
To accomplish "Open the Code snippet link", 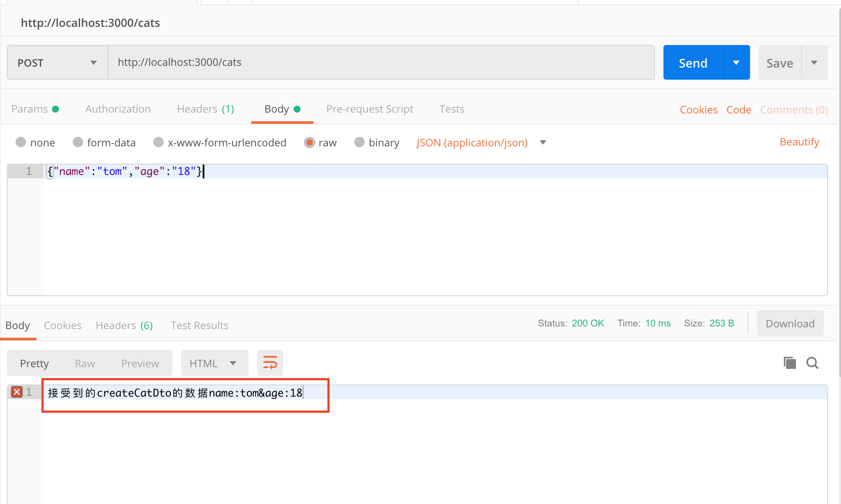I will (739, 110).
